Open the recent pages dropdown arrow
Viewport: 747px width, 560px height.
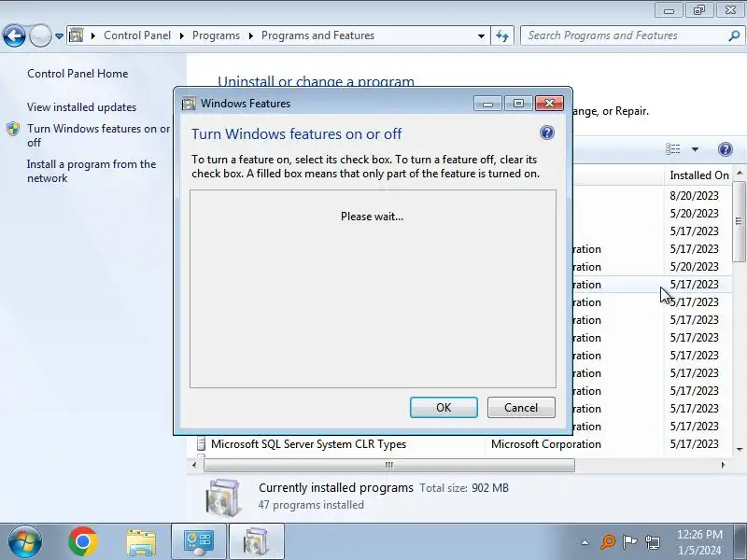click(59, 36)
